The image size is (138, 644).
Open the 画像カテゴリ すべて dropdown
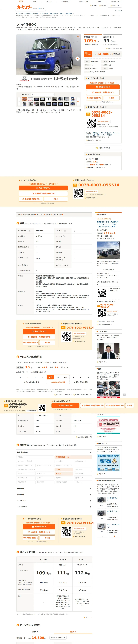[43, 94]
